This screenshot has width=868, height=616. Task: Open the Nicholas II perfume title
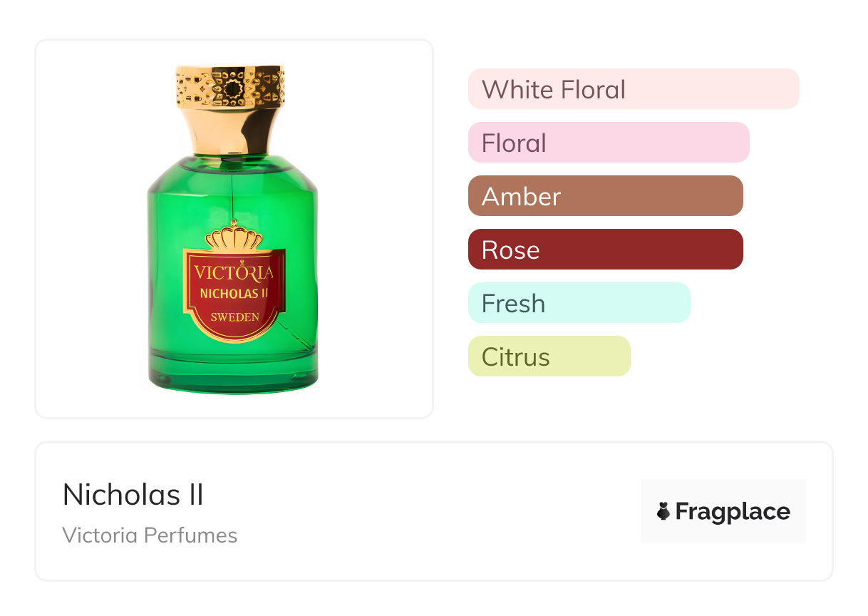[x=133, y=495]
